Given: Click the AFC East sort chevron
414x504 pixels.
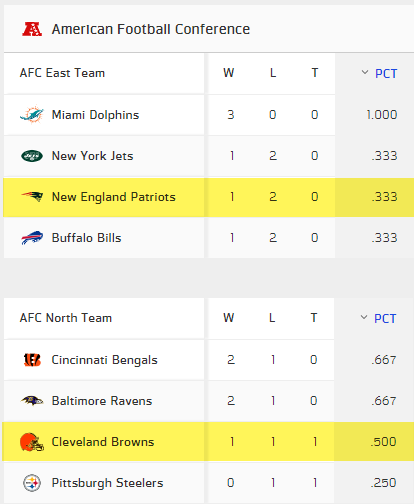Looking at the screenshot, I should coord(365,72).
